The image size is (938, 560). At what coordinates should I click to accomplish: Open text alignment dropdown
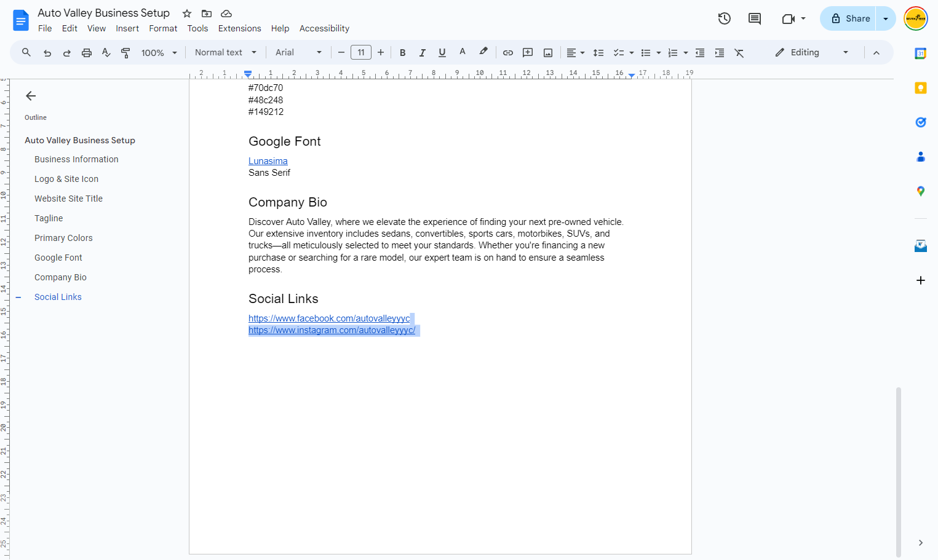576,53
